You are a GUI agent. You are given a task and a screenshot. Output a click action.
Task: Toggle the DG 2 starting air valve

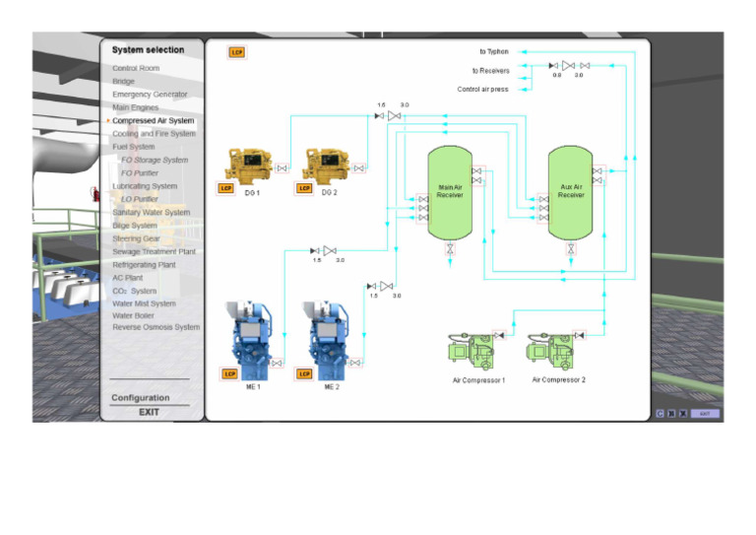(358, 168)
